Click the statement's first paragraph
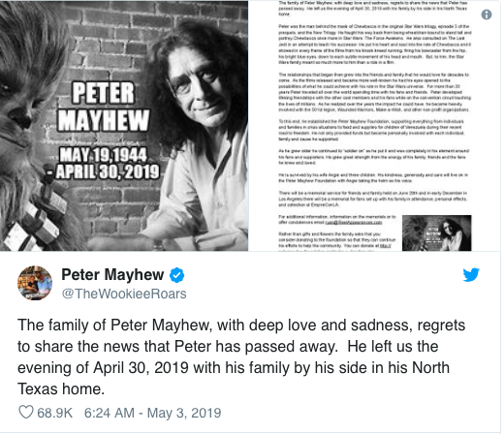Image resolution: width=504 pixels, height=434 pixels. click(x=372, y=9)
